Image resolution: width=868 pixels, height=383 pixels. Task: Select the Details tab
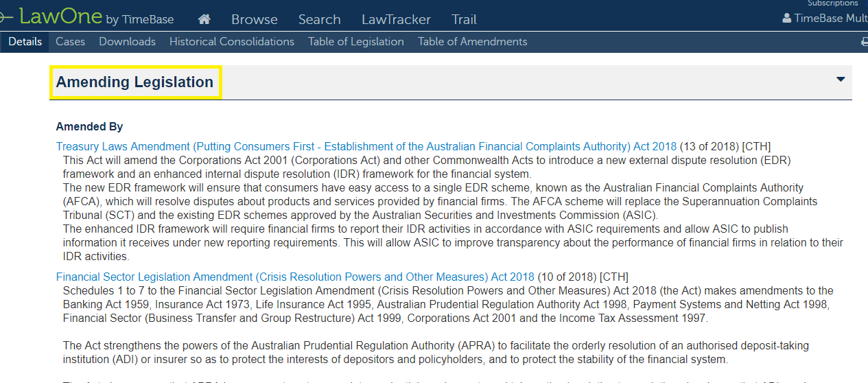click(x=25, y=42)
